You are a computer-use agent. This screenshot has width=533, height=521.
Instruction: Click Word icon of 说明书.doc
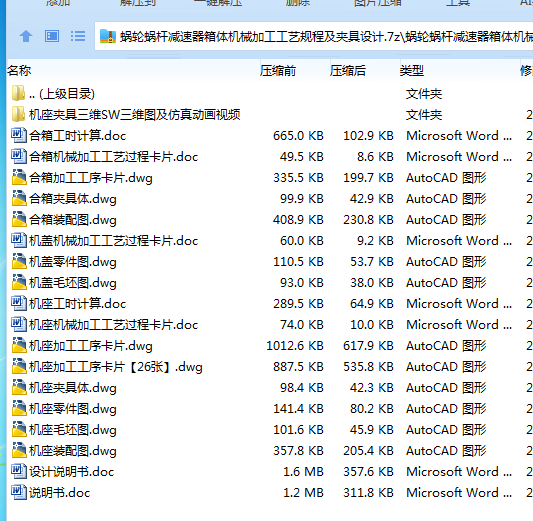point(18,493)
